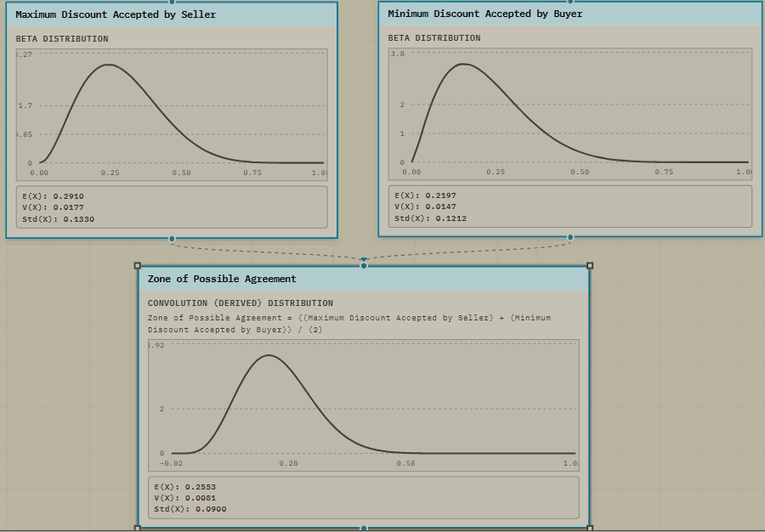
Task: Click the Seller node's bottom connector port
Action: pyautogui.click(x=172, y=239)
